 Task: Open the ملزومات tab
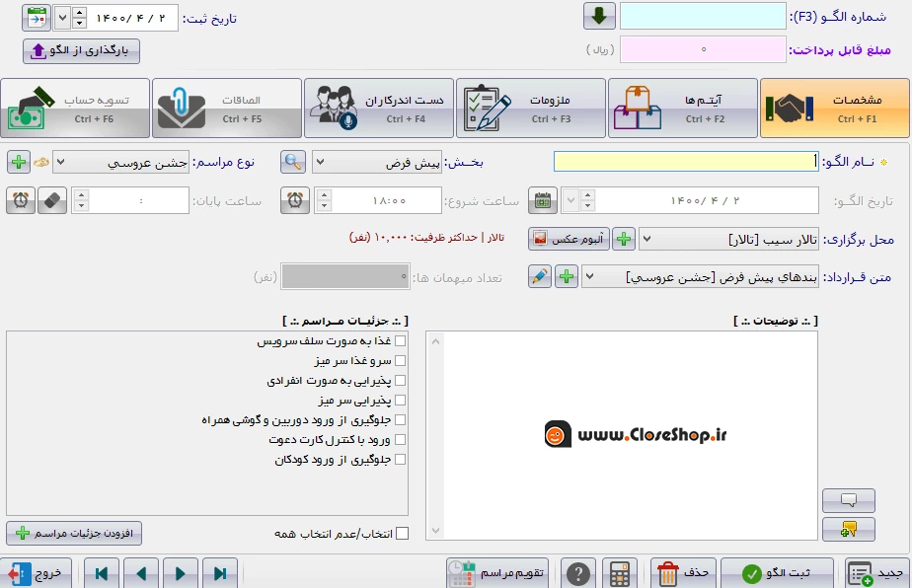pos(530,109)
